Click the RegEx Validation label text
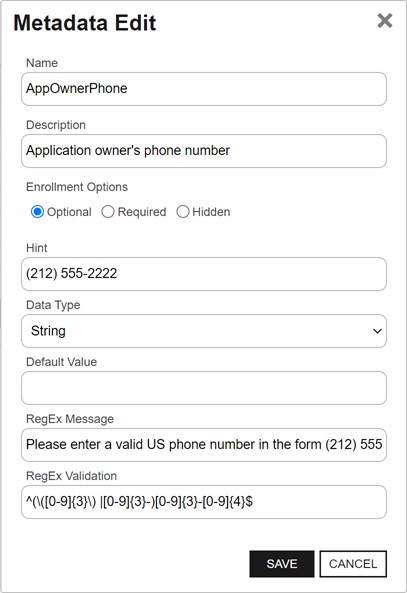407x593 pixels. (x=71, y=476)
